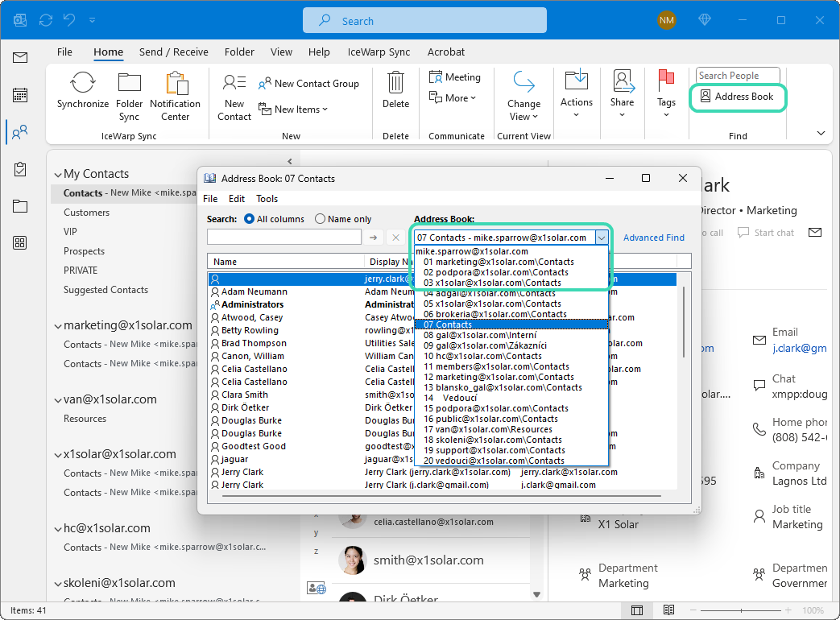
Task: Open Tools menu in Address Book dialog
Action: click(267, 199)
